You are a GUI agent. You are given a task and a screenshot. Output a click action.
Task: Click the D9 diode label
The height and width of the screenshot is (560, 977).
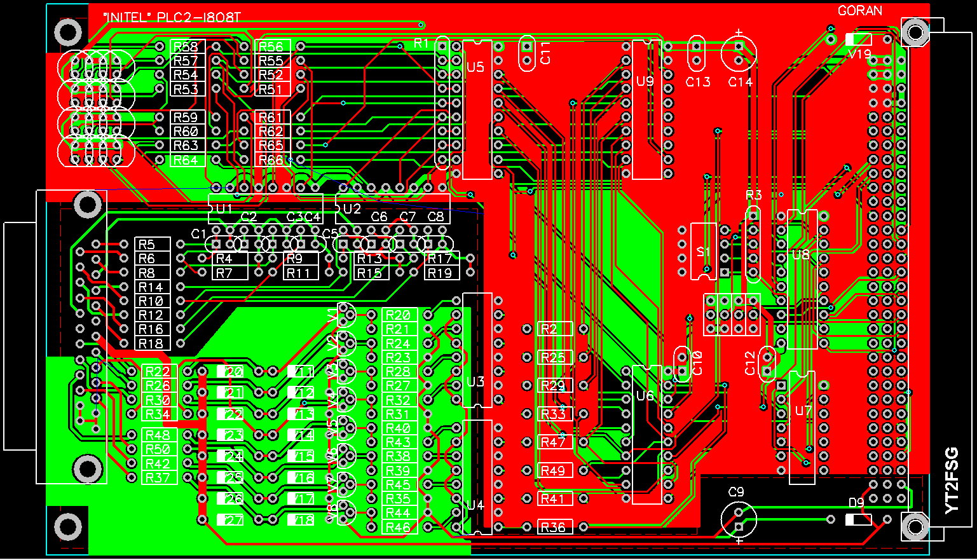(x=856, y=503)
